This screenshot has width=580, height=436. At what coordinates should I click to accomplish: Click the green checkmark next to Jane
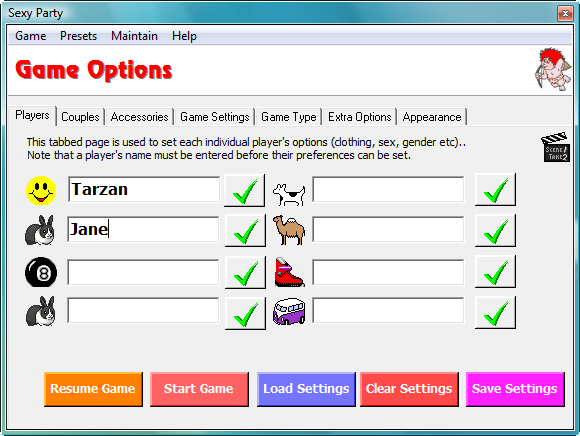tap(245, 230)
